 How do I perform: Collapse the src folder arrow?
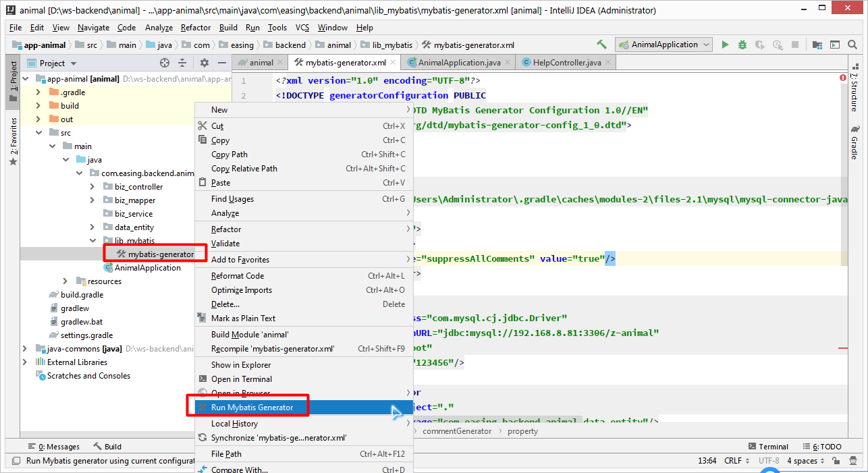tap(38, 133)
